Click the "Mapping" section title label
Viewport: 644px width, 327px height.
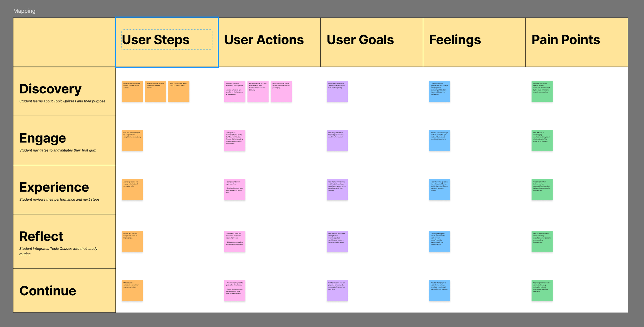[x=24, y=11]
